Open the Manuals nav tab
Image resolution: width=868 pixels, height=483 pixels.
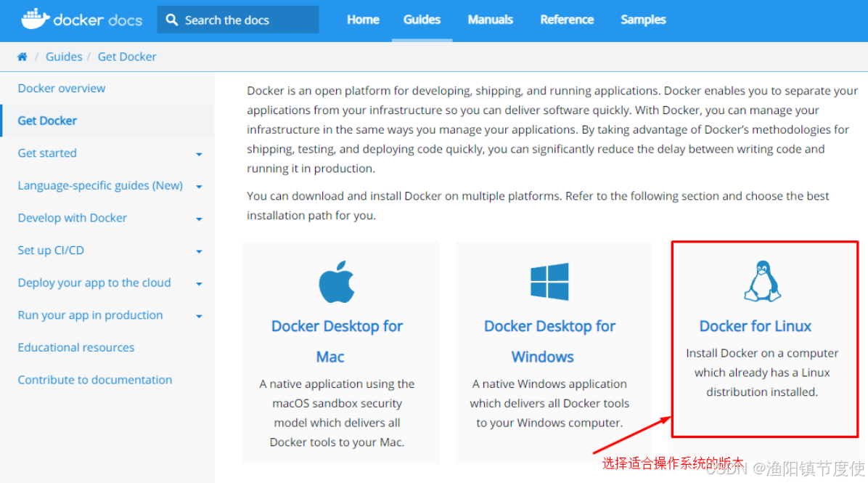[x=491, y=20]
